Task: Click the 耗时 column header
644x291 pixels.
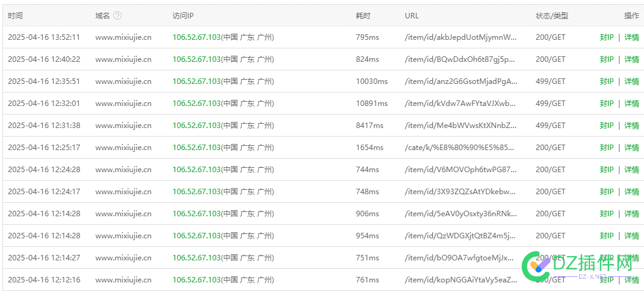Action: tap(363, 16)
